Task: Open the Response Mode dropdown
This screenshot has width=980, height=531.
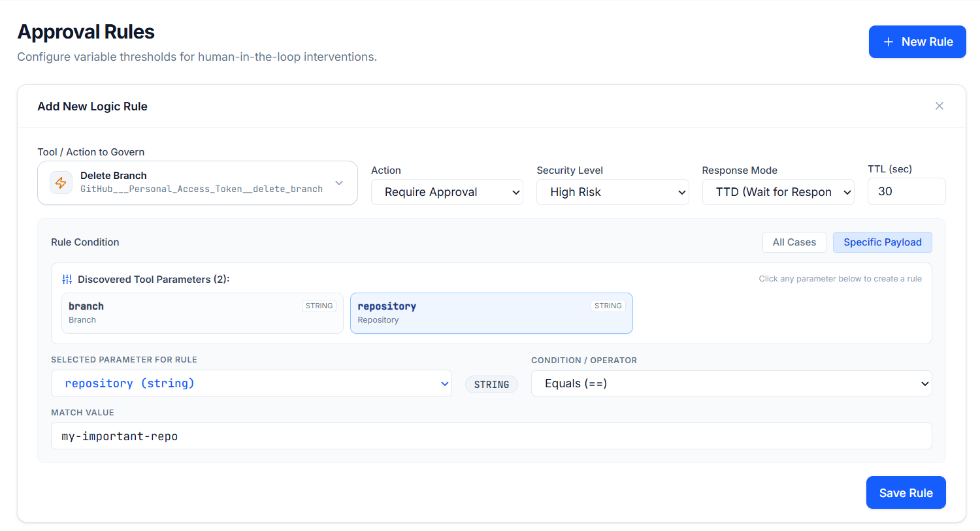Action: 778,192
